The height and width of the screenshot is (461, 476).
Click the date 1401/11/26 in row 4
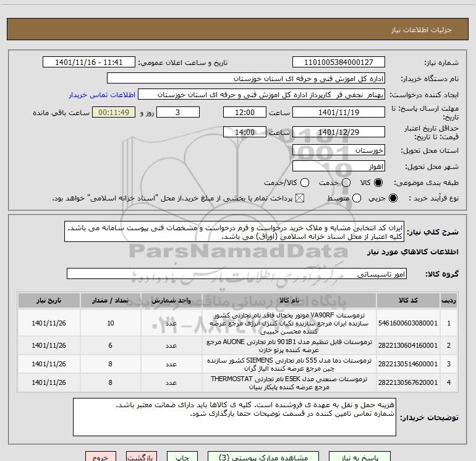[49, 382]
